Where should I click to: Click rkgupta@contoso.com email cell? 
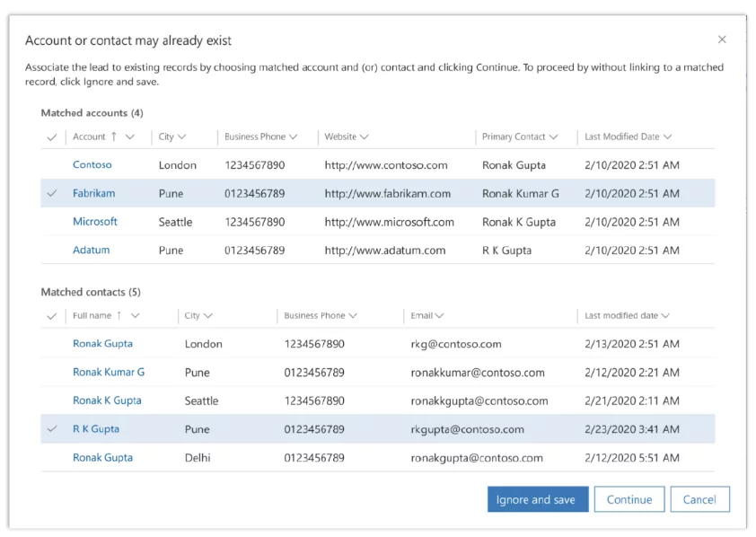click(467, 429)
